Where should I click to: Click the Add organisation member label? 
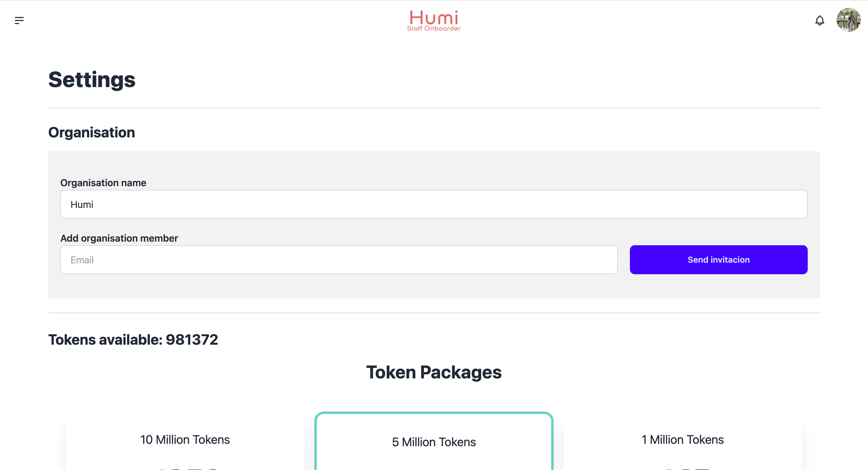click(x=119, y=238)
